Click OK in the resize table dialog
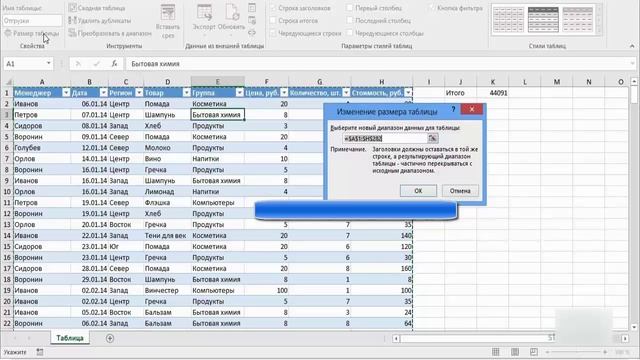Viewport: 640px width, 360px height. 418,191
